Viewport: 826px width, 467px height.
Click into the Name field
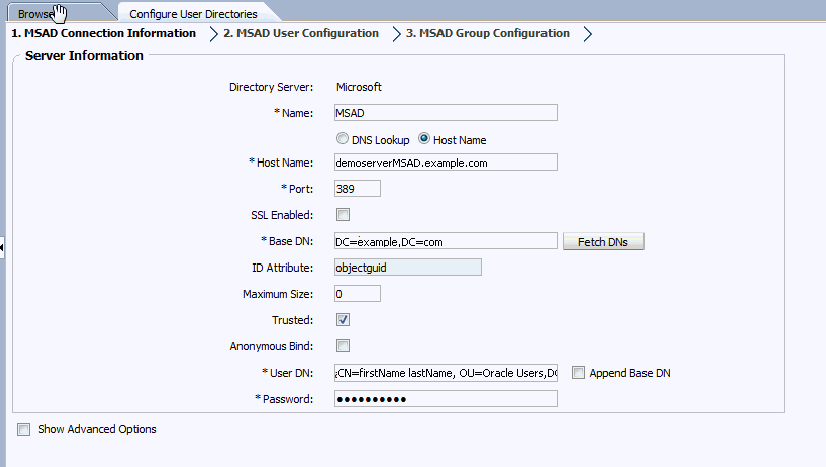point(445,112)
